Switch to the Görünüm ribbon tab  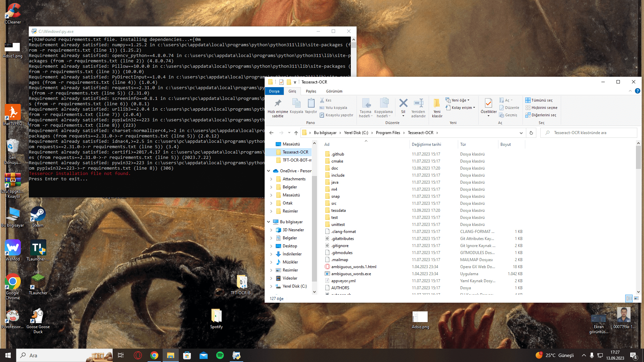click(334, 91)
